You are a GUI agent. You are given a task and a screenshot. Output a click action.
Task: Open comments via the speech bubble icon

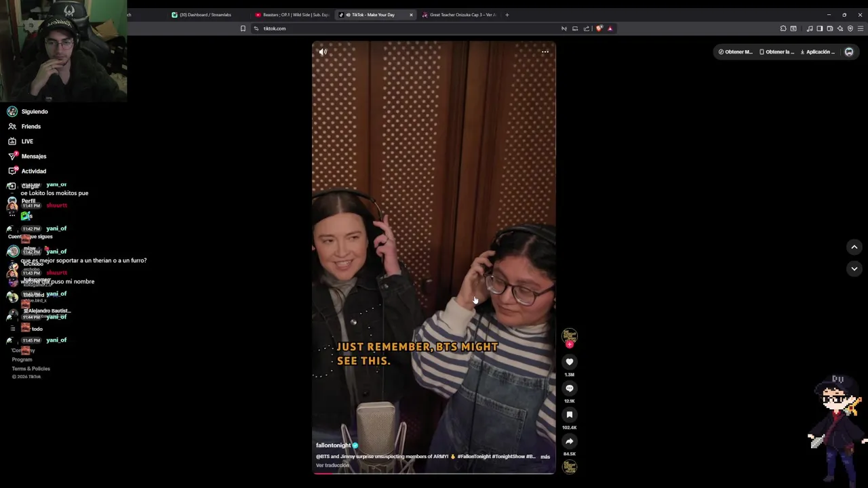570,388
